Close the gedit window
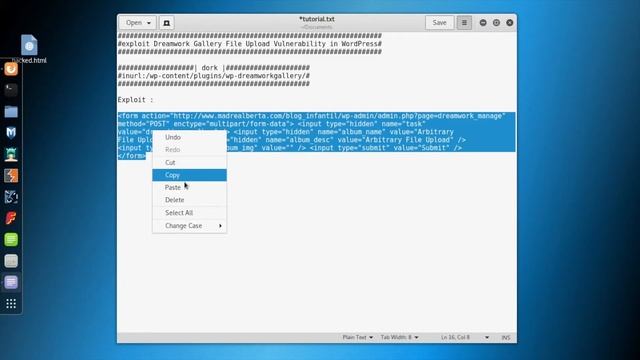Screen dimensions: 640x360 tap(510, 23)
